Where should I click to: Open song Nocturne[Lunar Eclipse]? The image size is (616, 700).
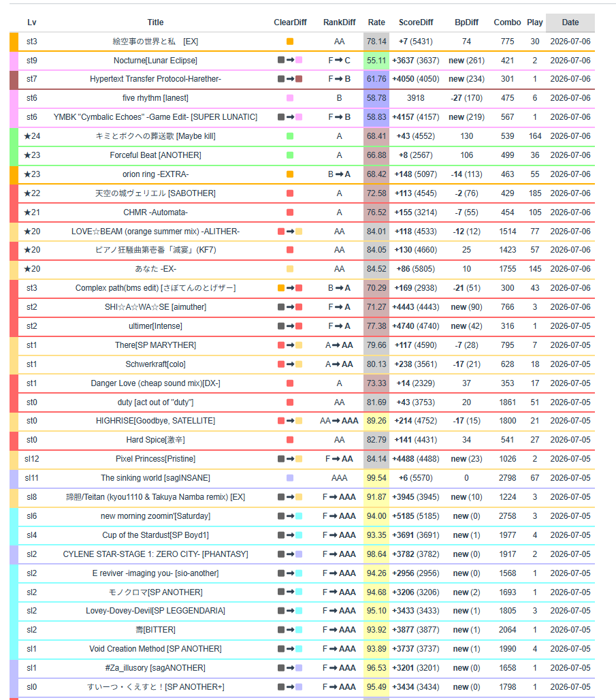pos(155,61)
